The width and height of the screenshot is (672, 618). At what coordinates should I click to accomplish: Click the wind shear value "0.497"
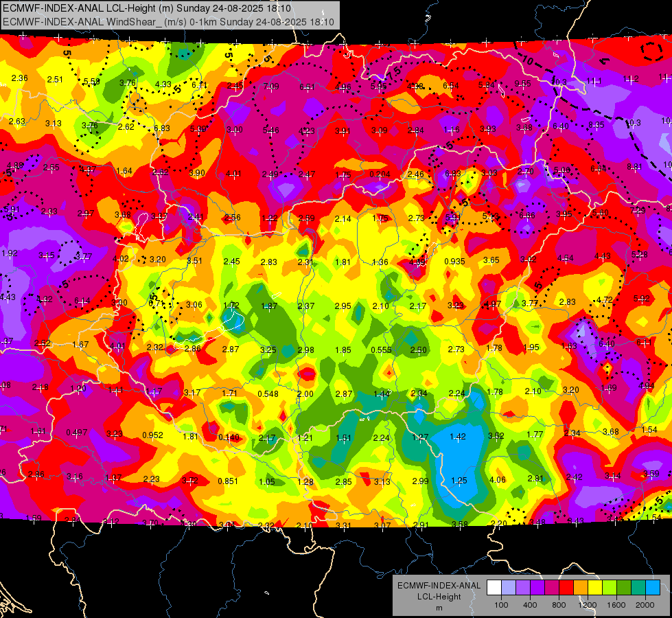coord(77,433)
